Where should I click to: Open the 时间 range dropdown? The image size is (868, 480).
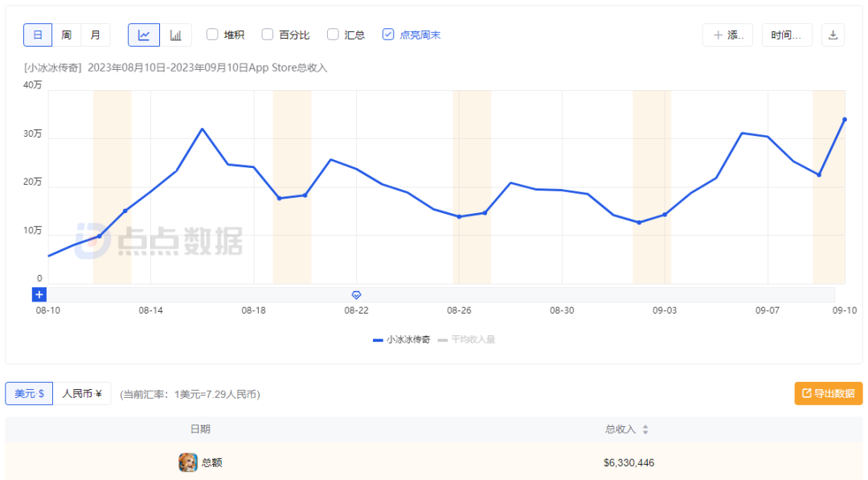point(786,35)
